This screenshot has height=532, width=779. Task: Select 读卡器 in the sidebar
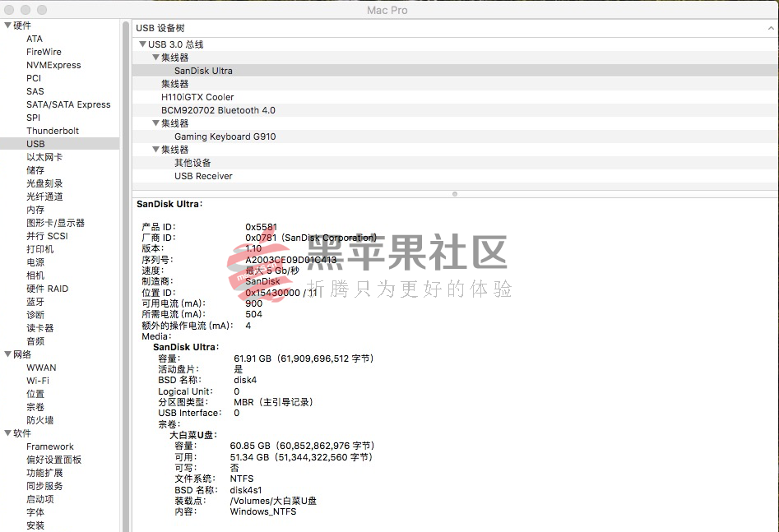click(x=39, y=328)
